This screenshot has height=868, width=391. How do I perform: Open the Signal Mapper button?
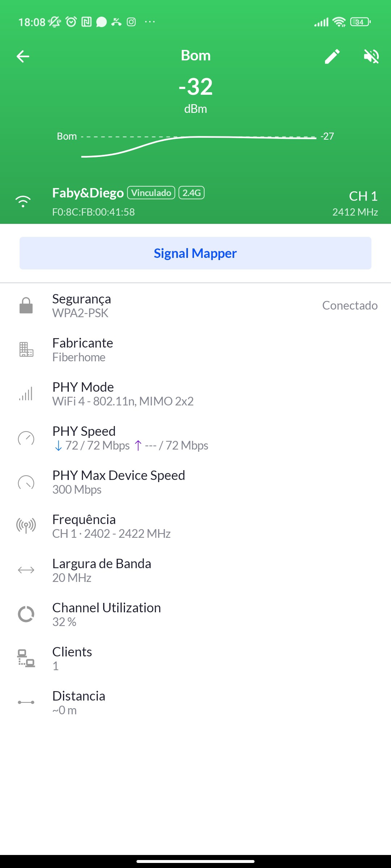195,253
